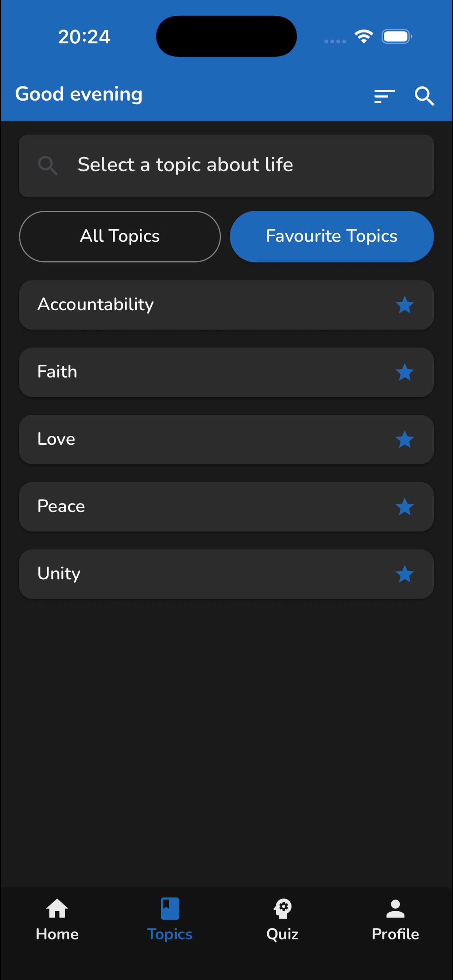Remove Love from favourites via star
Viewport: 453px width, 980px height.
coord(404,439)
